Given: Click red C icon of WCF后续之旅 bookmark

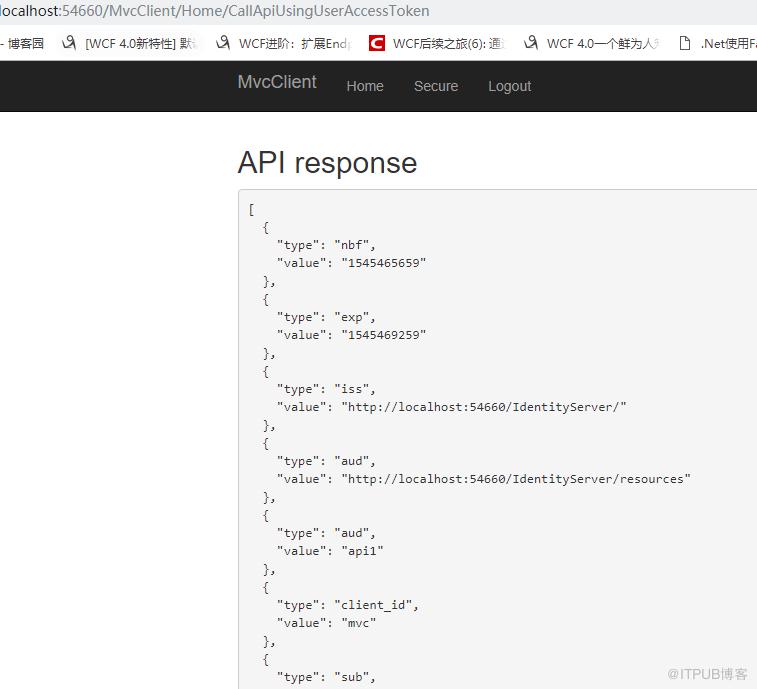Looking at the screenshot, I should (377, 43).
